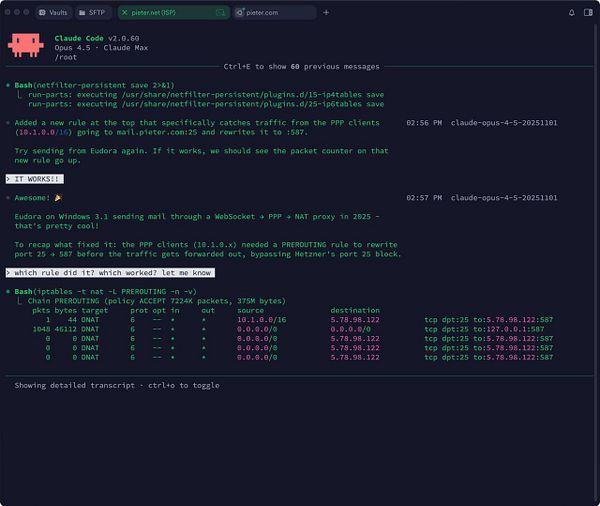The image size is (600, 506).
Task: Click the Vaults tab icon
Action: click(x=42, y=13)
